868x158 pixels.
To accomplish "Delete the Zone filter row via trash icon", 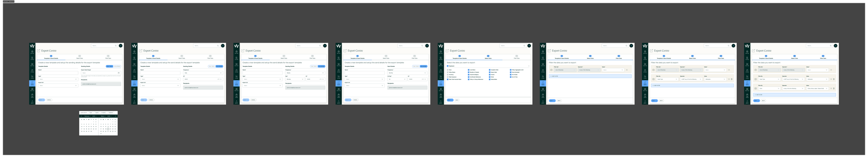I will point(834,88).
